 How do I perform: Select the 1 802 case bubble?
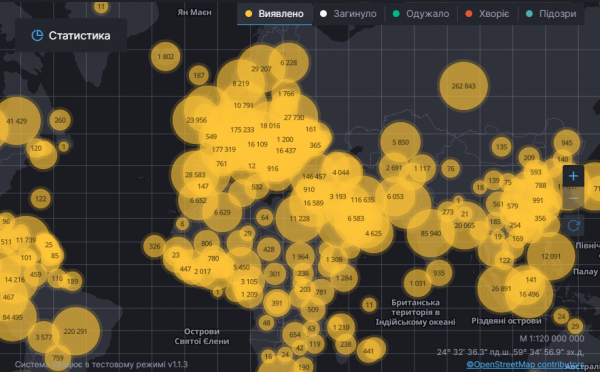click(x=166, y=57)
